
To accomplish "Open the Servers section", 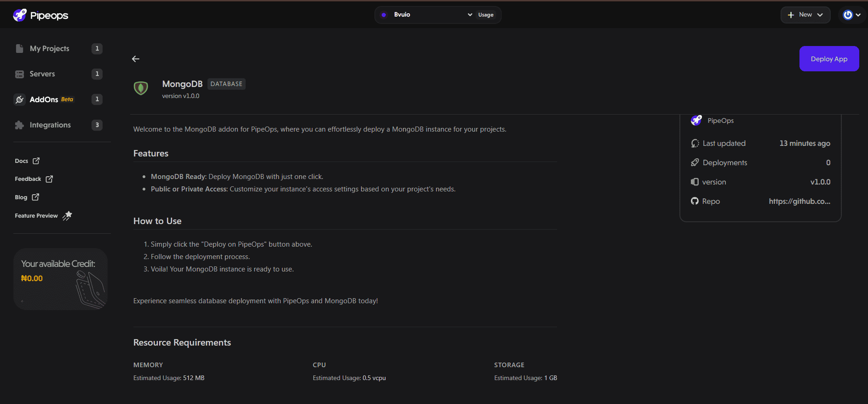I will pyautogui.click(x=42, y=74).
